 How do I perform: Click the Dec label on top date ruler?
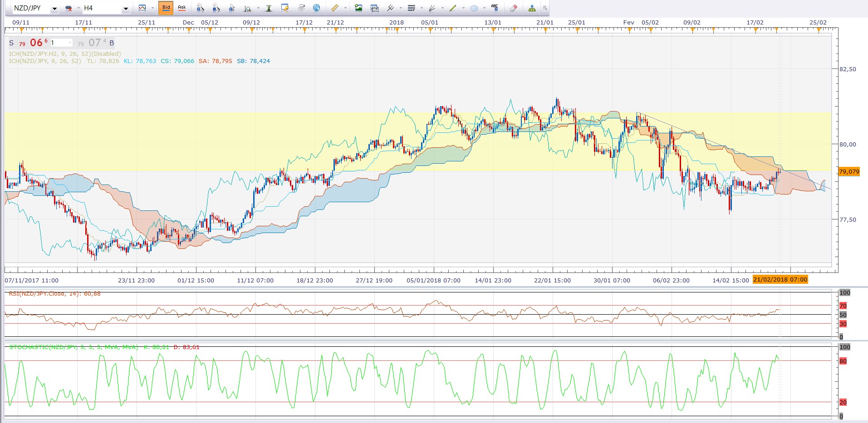coord(188,22)
